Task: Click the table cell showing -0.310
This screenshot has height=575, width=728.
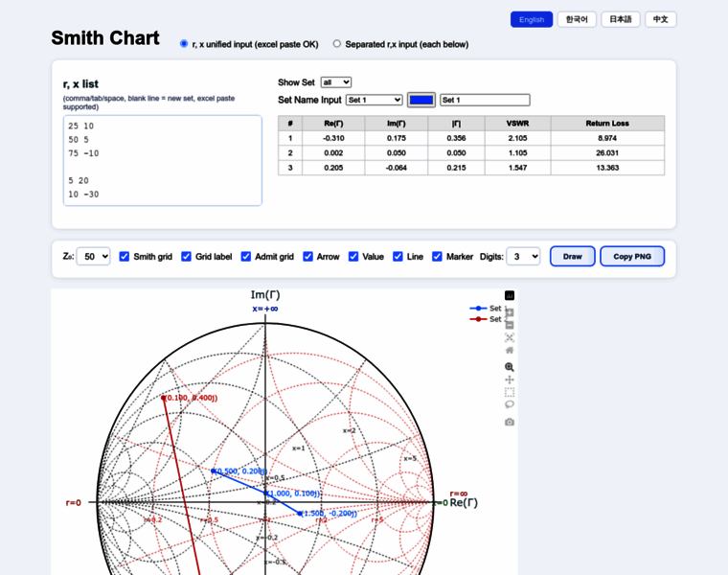Action: 333,138
